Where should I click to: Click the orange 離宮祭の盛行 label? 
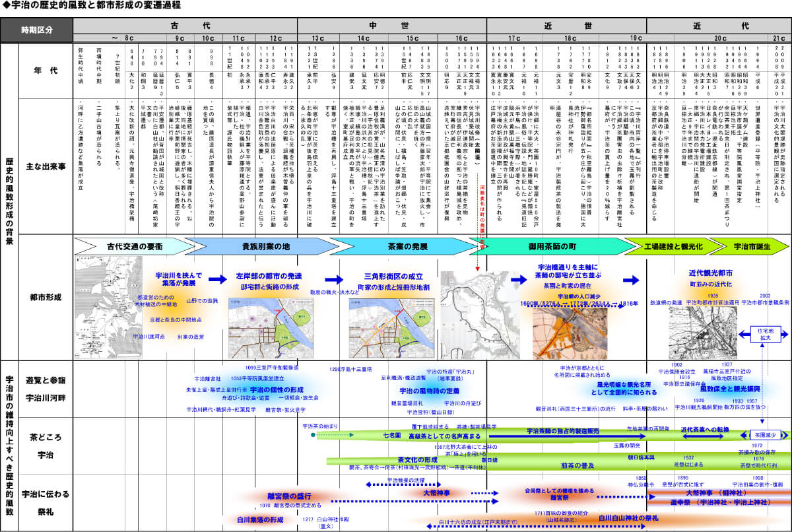point(289,496)
